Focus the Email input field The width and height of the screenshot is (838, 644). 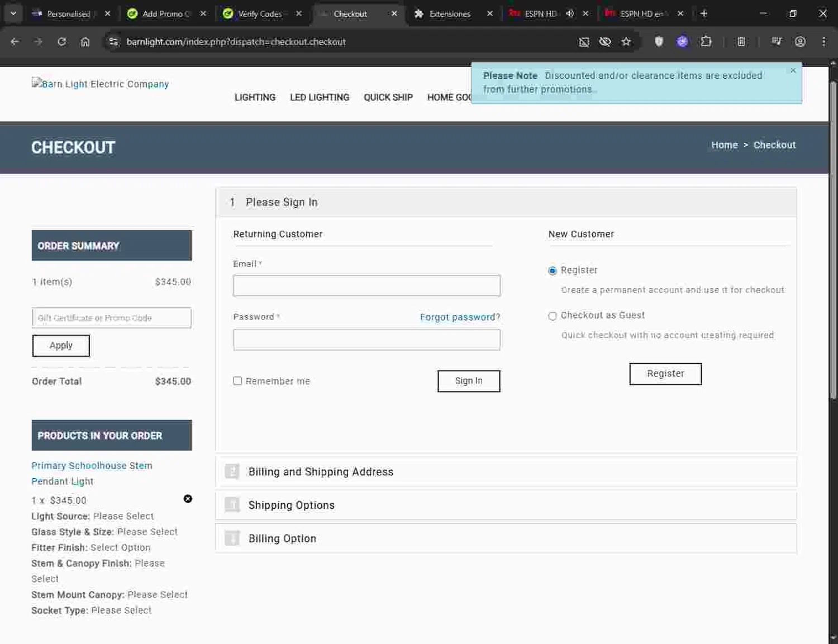tap(366, 285)
